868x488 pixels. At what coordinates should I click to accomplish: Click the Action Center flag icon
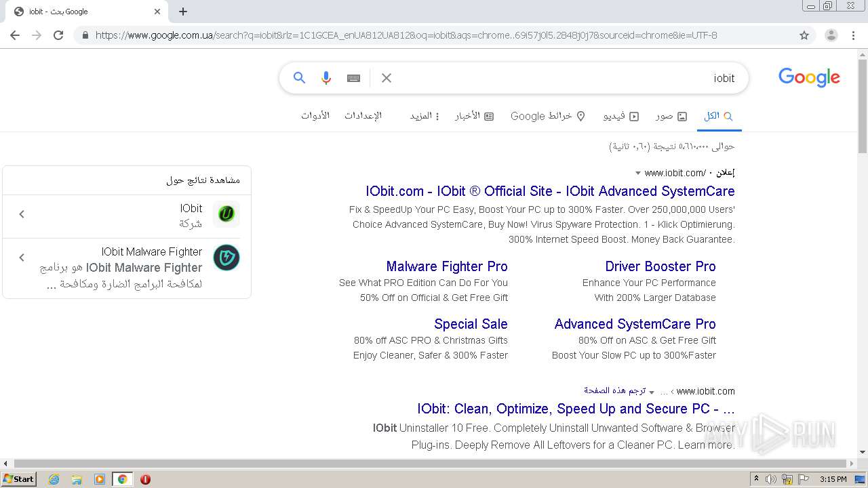pos(804,479)
